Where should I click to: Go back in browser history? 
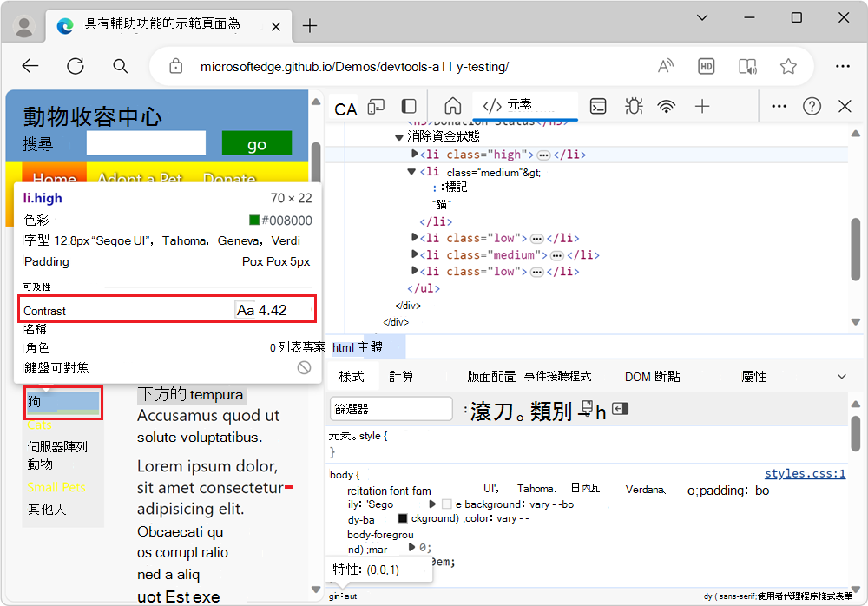[x=30, y=67]
